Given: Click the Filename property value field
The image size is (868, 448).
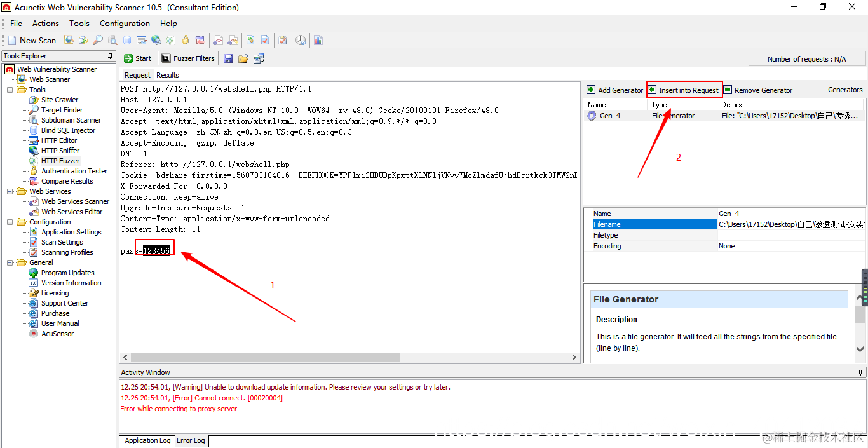Looking at the screenshot, I should point(791,224).
